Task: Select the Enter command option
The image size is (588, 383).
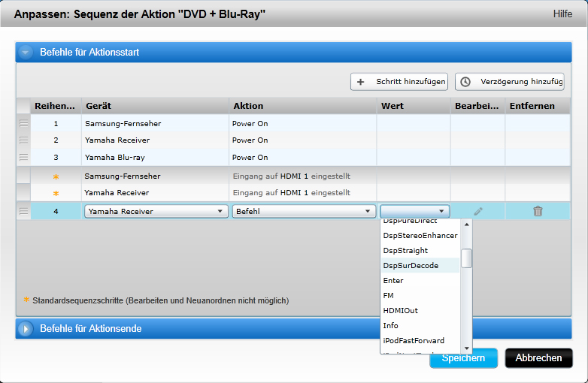Action: 393,281
